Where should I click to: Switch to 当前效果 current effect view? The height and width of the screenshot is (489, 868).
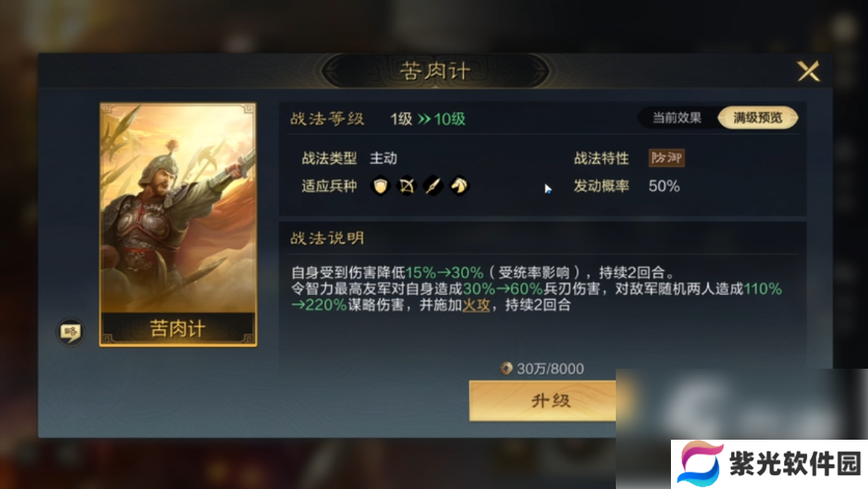point(677,118)
